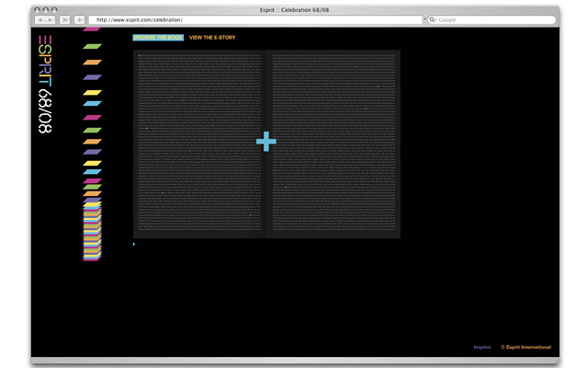Screen dimensions: 588x368
Task: Click the plus add-bookmark toolbar button
Action: [x=80, y=20]
